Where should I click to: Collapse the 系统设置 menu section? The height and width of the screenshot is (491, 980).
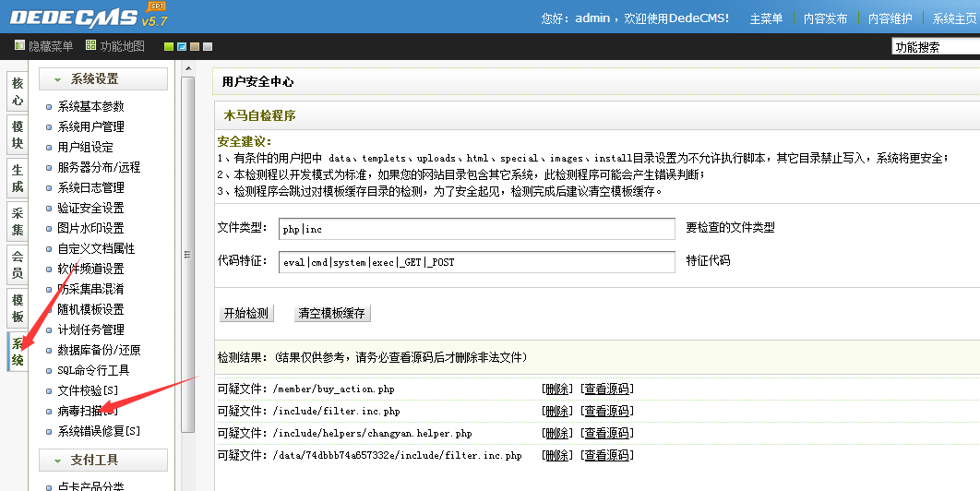[103, 79]
